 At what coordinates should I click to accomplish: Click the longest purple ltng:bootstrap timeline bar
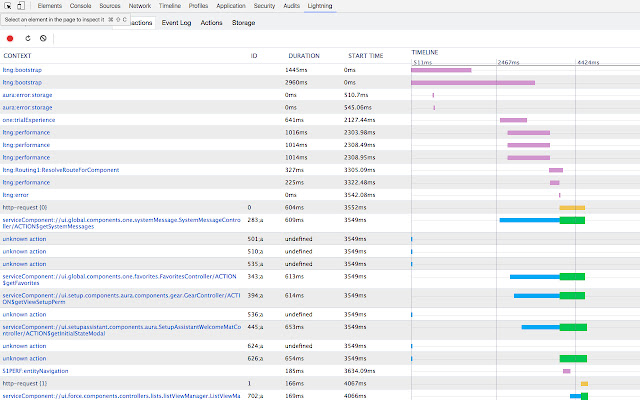(473, 82)
